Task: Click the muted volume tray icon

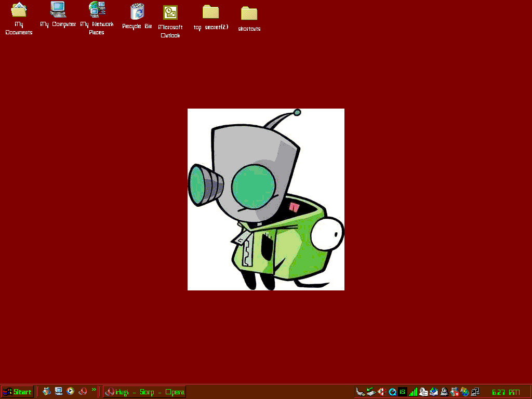Action: 382,392
